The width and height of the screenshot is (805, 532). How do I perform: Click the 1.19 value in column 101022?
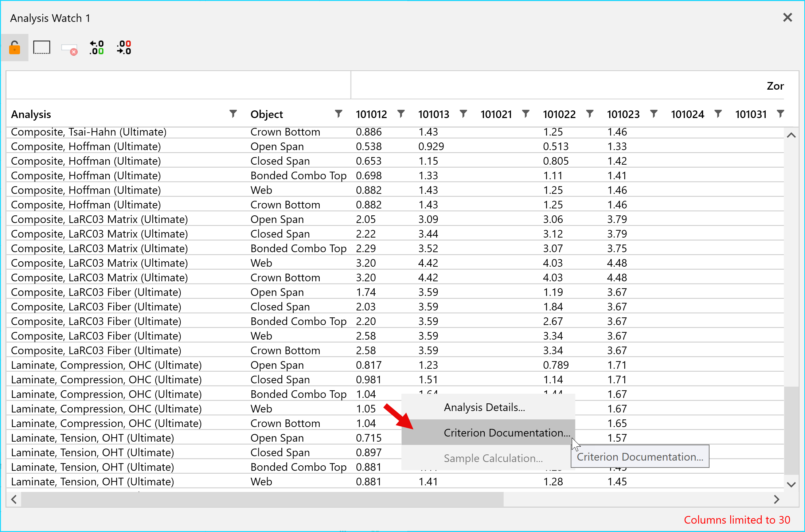coord(553,292)
